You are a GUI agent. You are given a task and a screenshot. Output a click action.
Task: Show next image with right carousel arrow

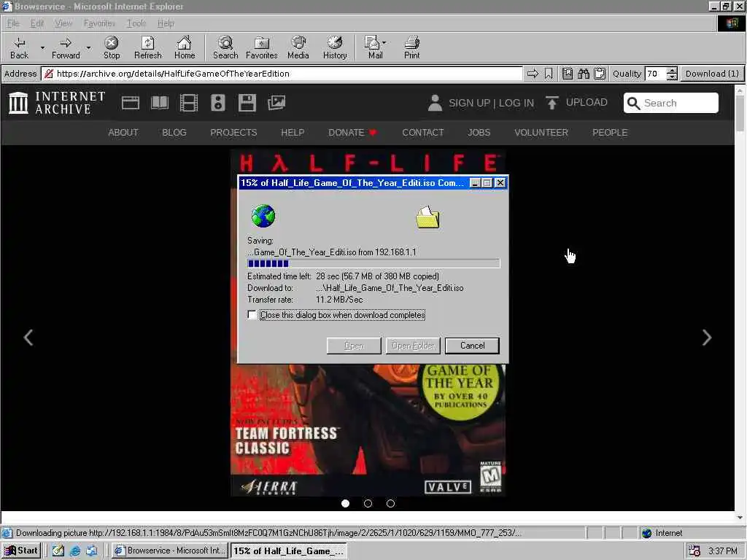[x=707, y=338]
